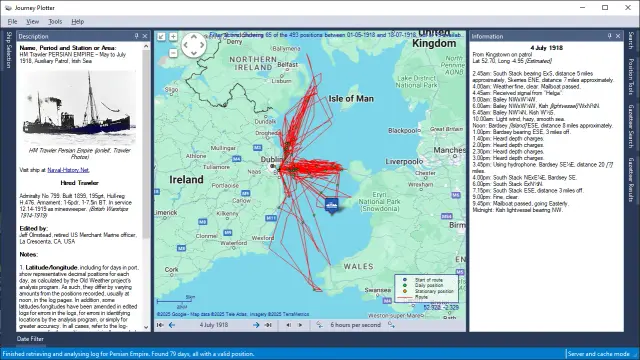Jump to first day of voyage
The width and height of the screenshot is (640, 360).
(x=160, y=325)
